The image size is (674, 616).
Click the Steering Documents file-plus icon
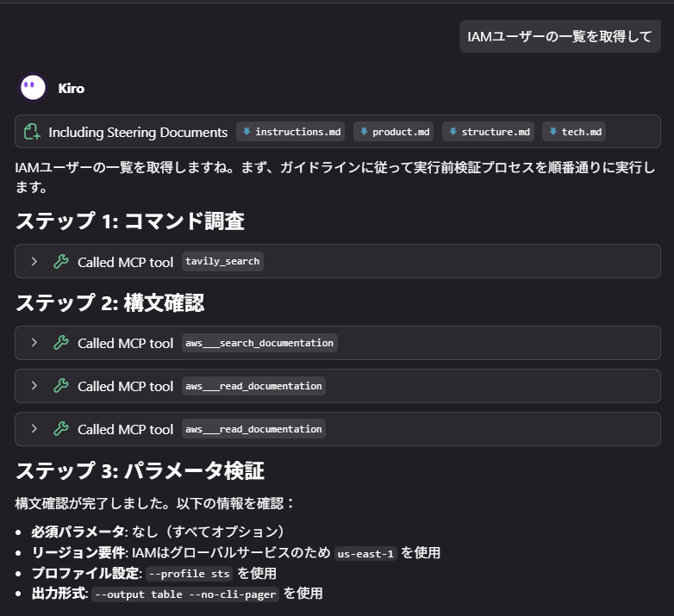[x=32, y=132]
